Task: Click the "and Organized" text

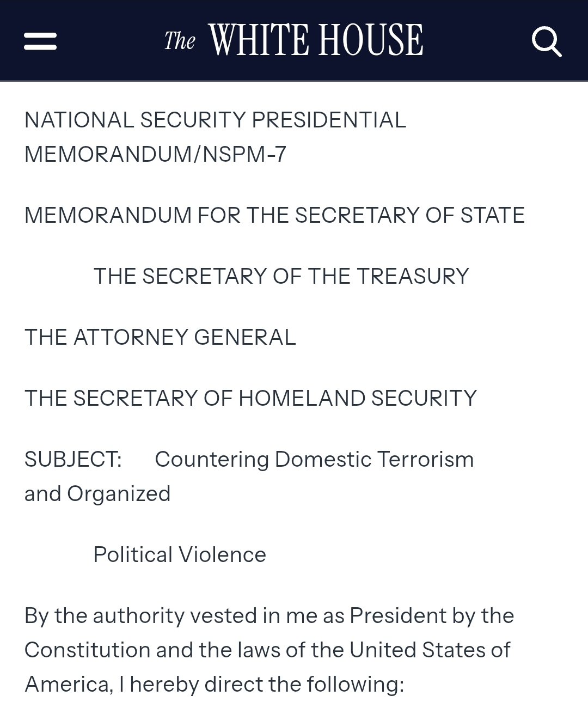Action: pyautogui.click(x=97, y=493)
